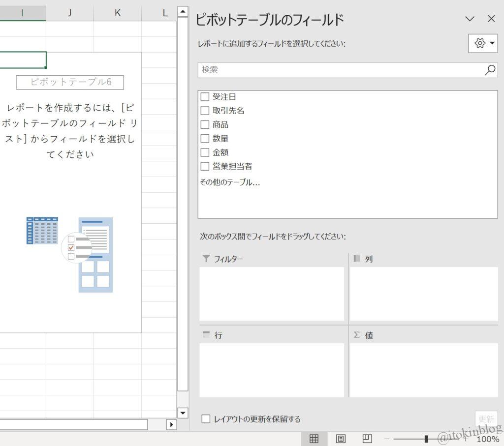Click the Normal view icon in status bar
This screenshot has width=504, height=446.
pyautogui.click(x=314, y=439)
